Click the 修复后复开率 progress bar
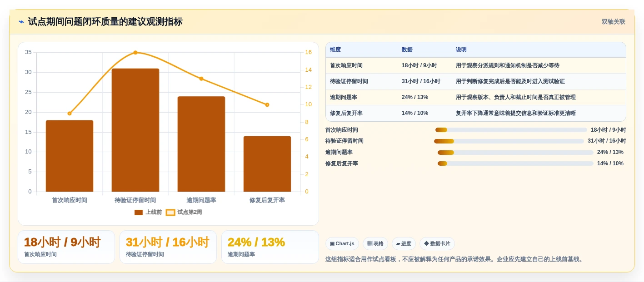The width and height of the screenshot is (644, 282). (x=515, y=163)
